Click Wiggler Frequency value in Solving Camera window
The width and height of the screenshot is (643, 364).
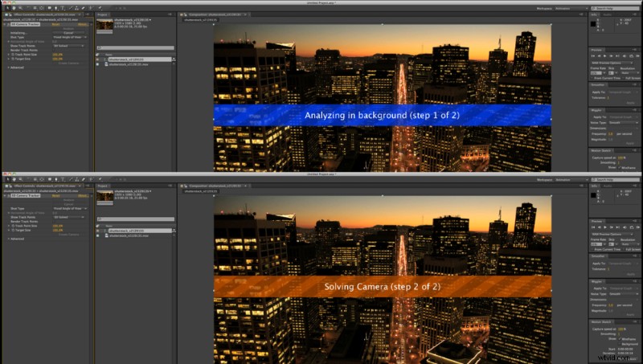pos(611,305)
